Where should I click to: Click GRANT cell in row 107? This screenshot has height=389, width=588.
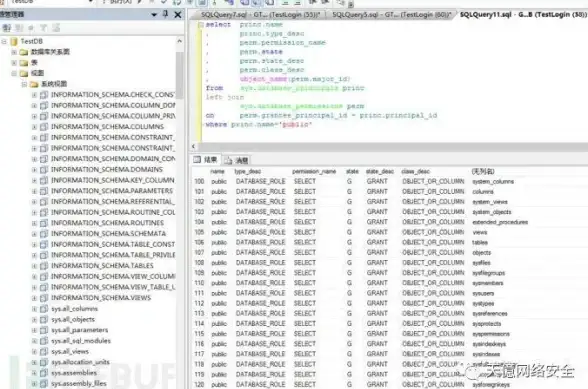click(377, 252)
